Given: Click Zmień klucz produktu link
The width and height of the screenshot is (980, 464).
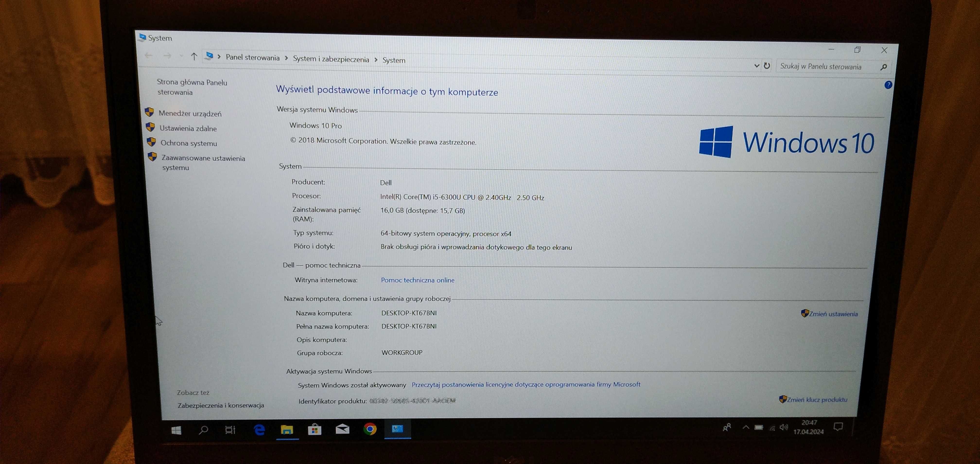Looking at the screenshot, I should tap(817, 400).
